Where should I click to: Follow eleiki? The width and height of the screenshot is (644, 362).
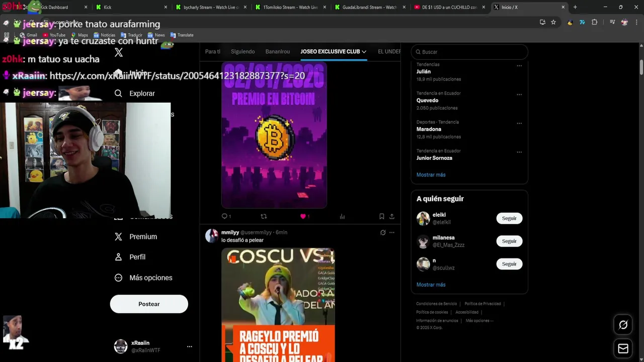coord(509,218)
